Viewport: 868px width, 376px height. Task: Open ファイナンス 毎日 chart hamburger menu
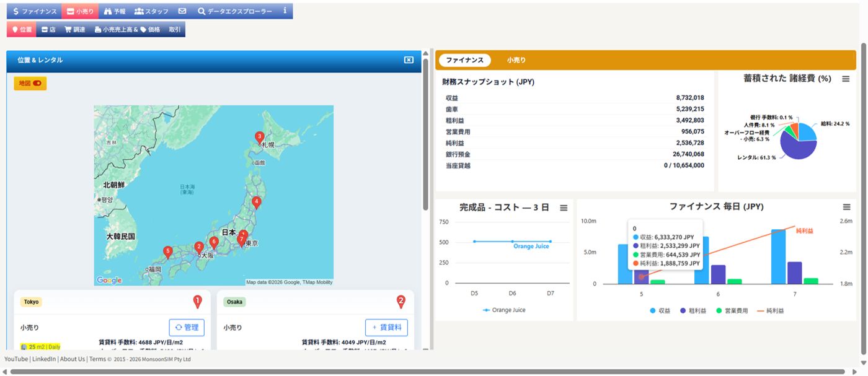(846, 207)
